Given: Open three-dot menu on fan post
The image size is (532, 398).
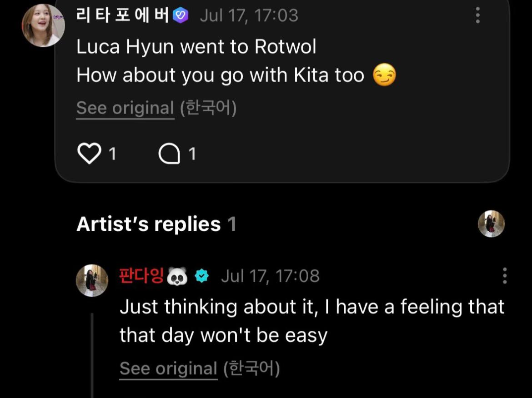Looking at the screenshot, I should (x=478, y=15).
